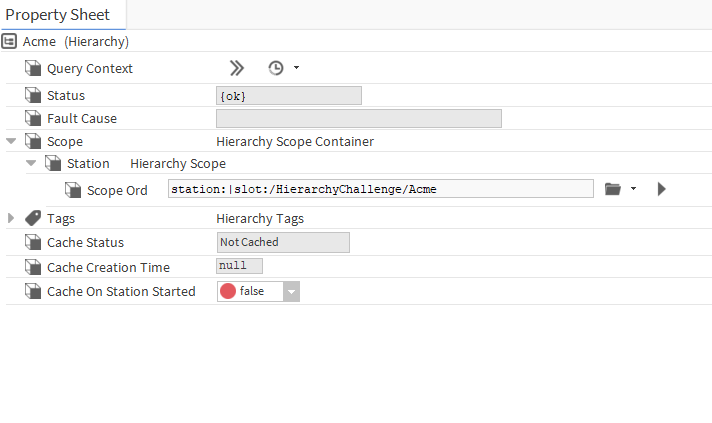Click the Acme Hierarchy component icon
The image size is (712, 423).
(10, 42)
